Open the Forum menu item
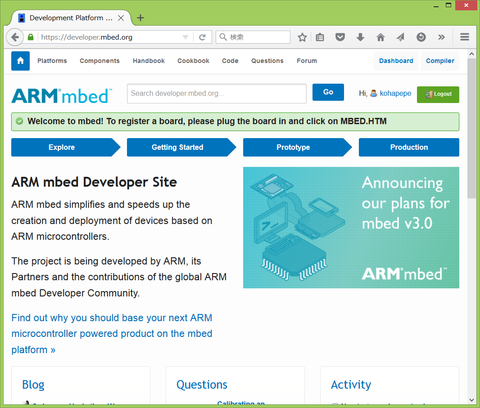This screenshot has height=408, width=480. click(x=307, y=61)
